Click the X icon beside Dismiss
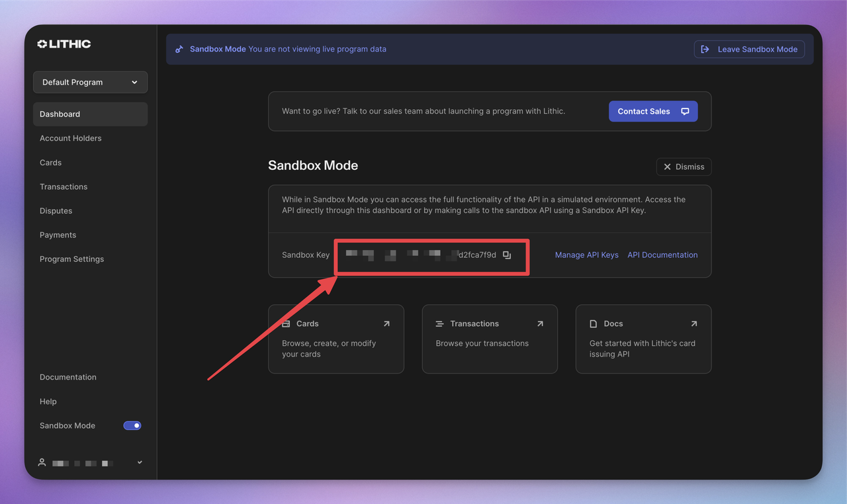The height and width of the screenshot is (504, 847). [x=667, y=167]
